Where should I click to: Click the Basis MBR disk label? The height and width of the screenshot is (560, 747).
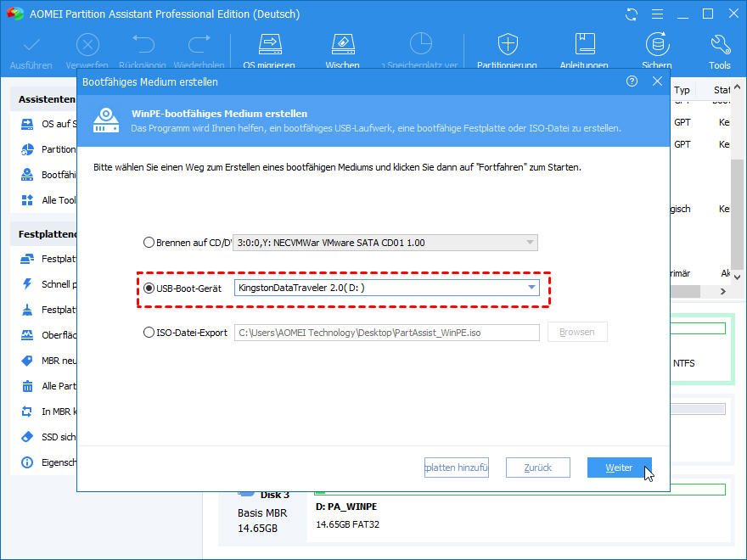click(262, 513)
